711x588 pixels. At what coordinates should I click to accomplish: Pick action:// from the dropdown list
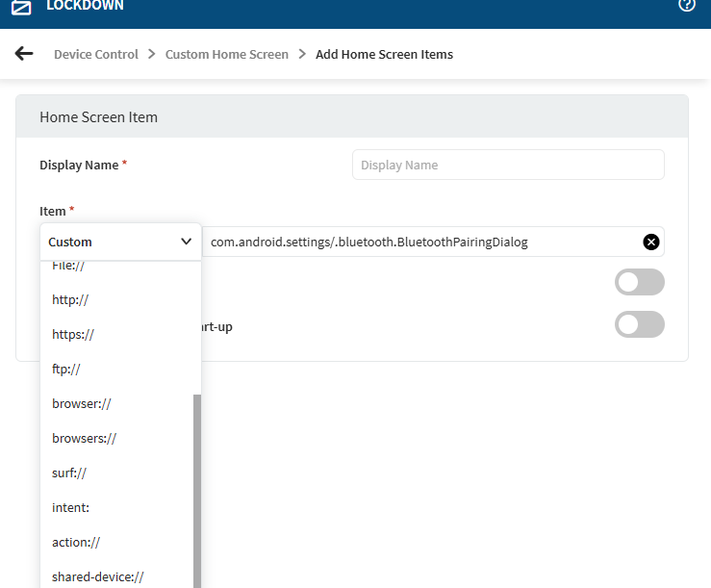(x=76, y=542)
